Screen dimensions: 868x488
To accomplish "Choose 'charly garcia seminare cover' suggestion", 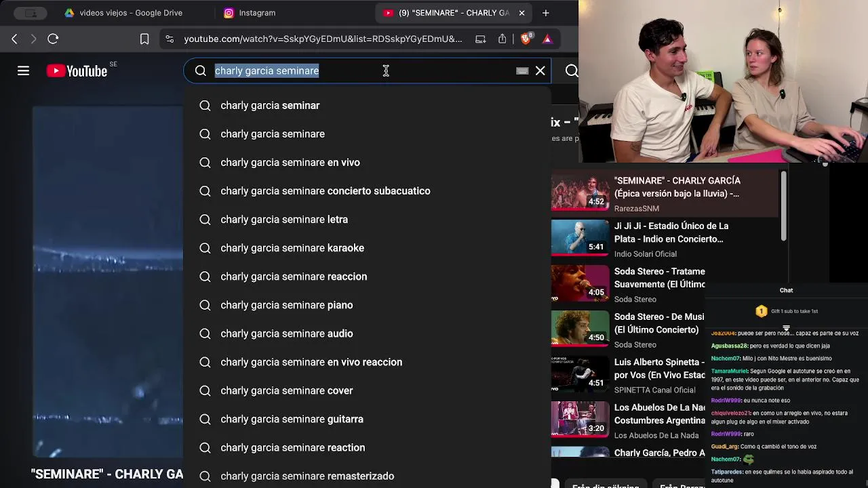I will click(367, 390).
